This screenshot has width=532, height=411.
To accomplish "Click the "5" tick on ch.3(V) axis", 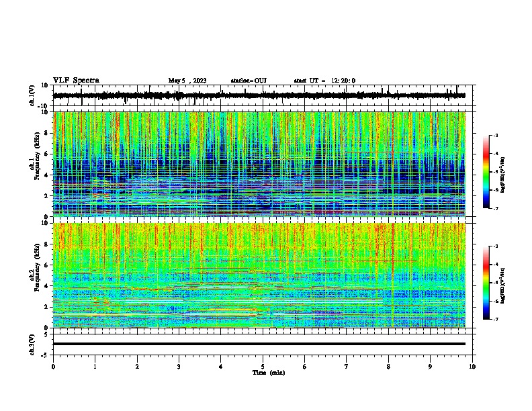I will 47,334.
